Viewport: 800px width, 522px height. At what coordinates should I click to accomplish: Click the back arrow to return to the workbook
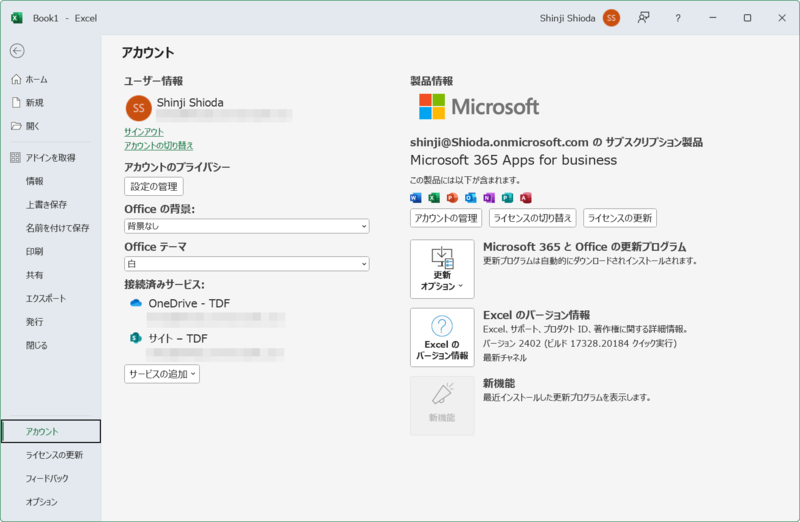(17, 51)
